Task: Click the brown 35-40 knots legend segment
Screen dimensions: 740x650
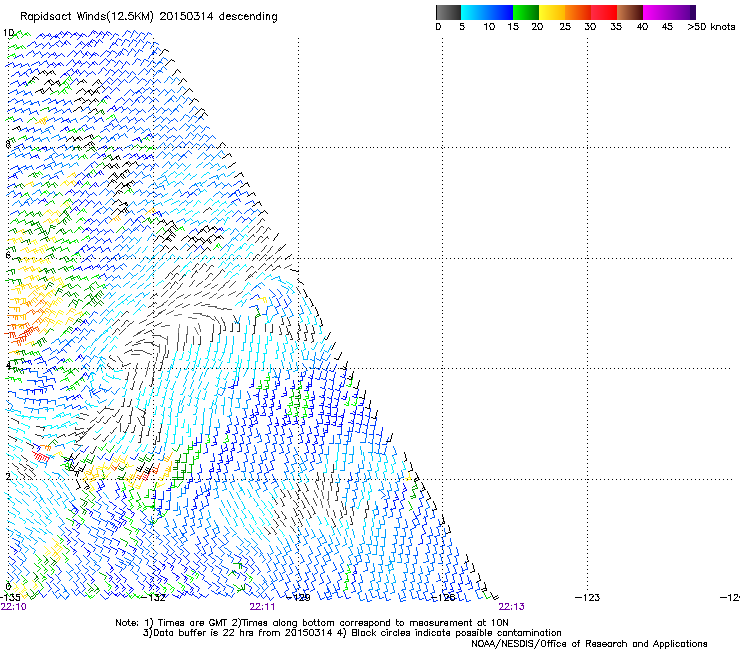Action: point(630,12)
